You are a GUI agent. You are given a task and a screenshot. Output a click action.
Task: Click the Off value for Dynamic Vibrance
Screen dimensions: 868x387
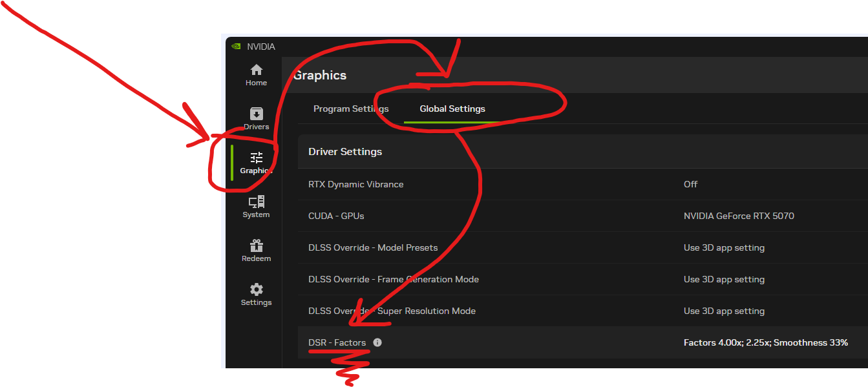690,184
